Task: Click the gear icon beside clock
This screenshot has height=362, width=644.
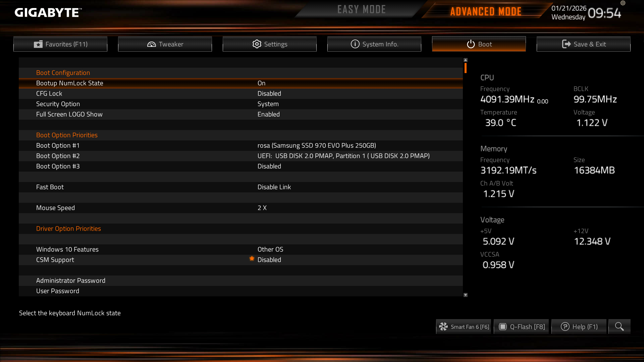Action: (x=623, y=3)
